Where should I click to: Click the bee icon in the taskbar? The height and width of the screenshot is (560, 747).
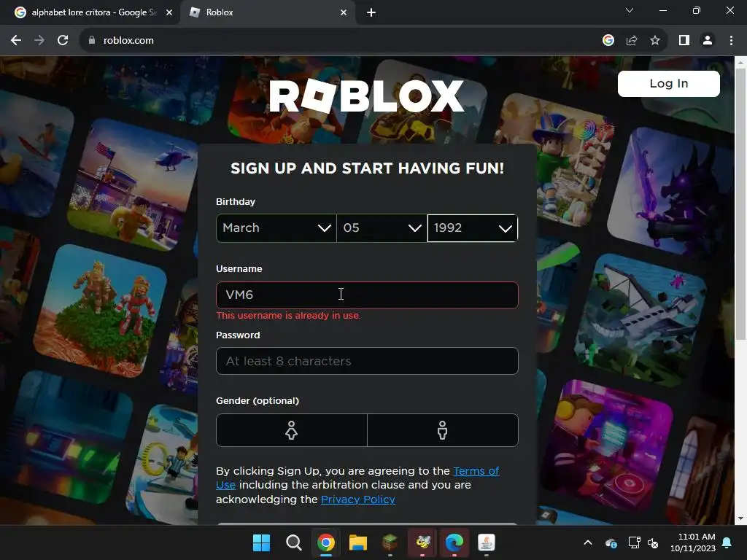coord(422,542)
